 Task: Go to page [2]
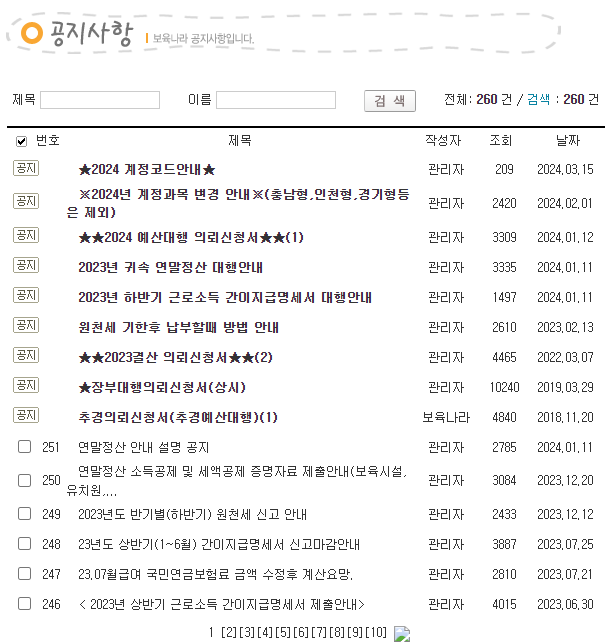[229, 632]
